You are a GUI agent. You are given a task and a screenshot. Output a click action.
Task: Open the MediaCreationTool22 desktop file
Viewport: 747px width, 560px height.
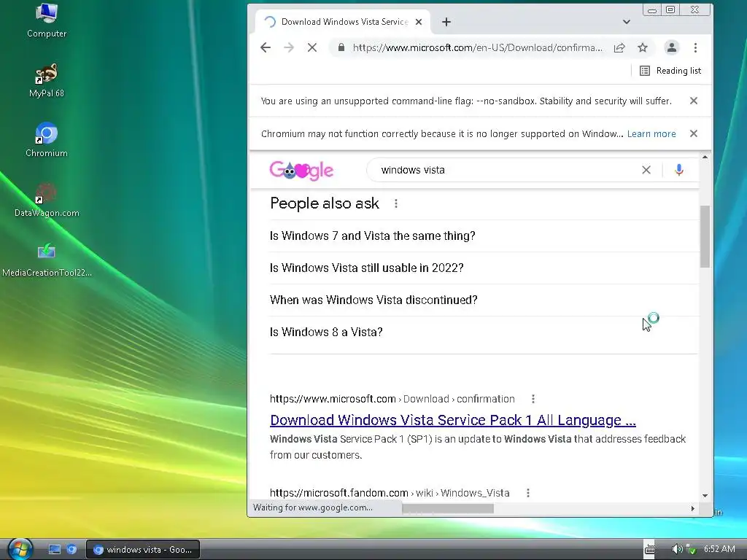tap(46, 260)
